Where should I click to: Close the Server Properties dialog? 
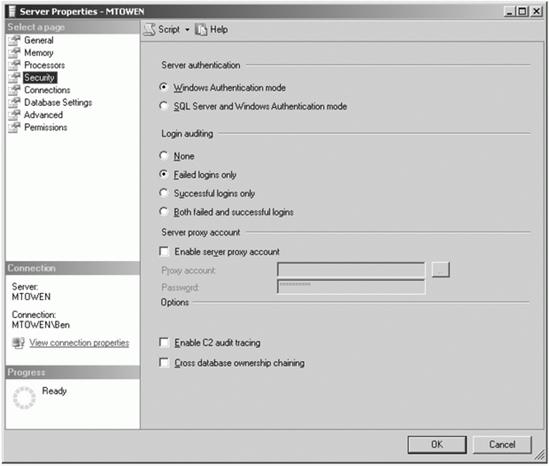coord(536,12)
